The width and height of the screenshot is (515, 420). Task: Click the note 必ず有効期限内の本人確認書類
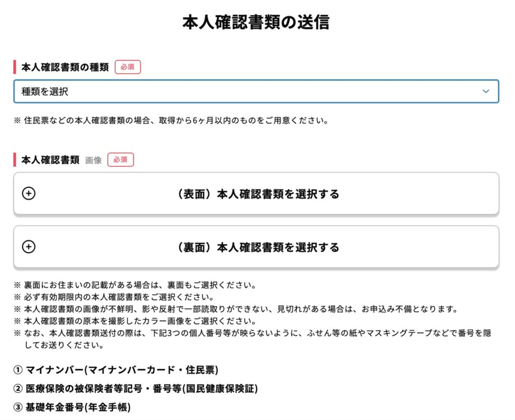coord(114,297)
